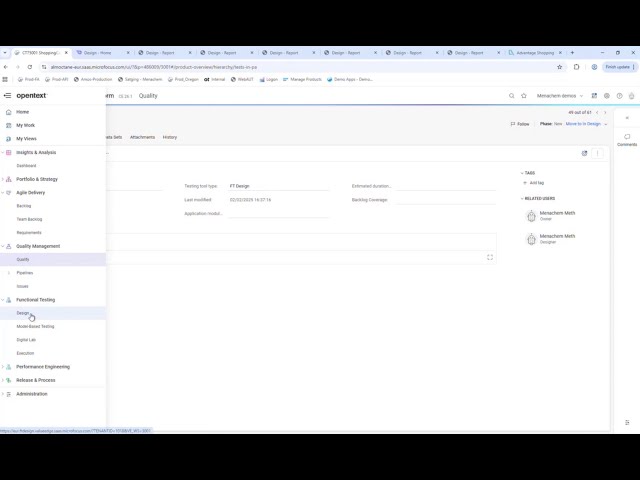This screenshot has height=480, width=640.
Task: Select Menachem Meth Designer avatar
Action: tap(531, 239)
